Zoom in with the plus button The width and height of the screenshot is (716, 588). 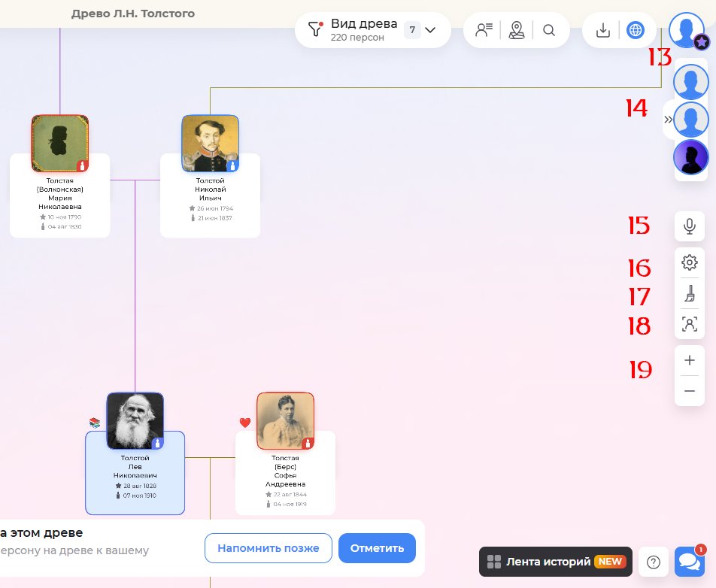(689, 360)
